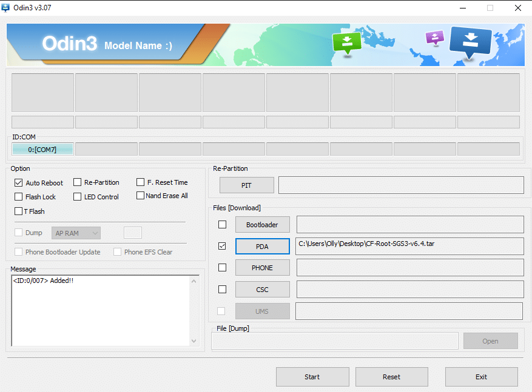This screenshot has width=532, height=392.
Task: Click the Bootloader file path field
Action: click(x=410, y=224)
